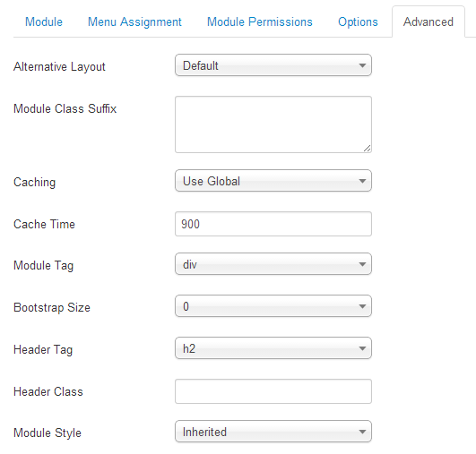Screen dimensions: 476x454
Task: Open the Module Style dropdown showing Inherited
Action: coord(273,432)
